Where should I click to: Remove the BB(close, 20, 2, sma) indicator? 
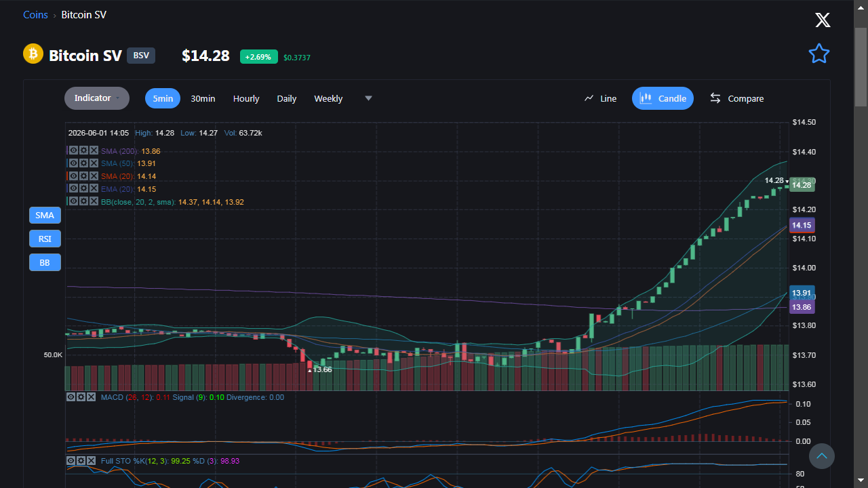tap(94, 201)
